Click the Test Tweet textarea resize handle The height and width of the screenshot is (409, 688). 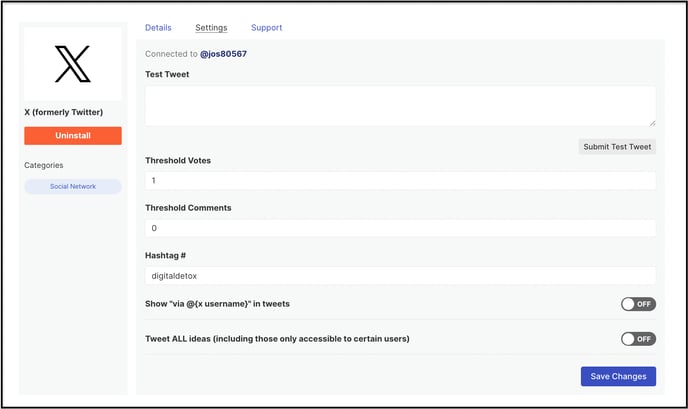652,123
